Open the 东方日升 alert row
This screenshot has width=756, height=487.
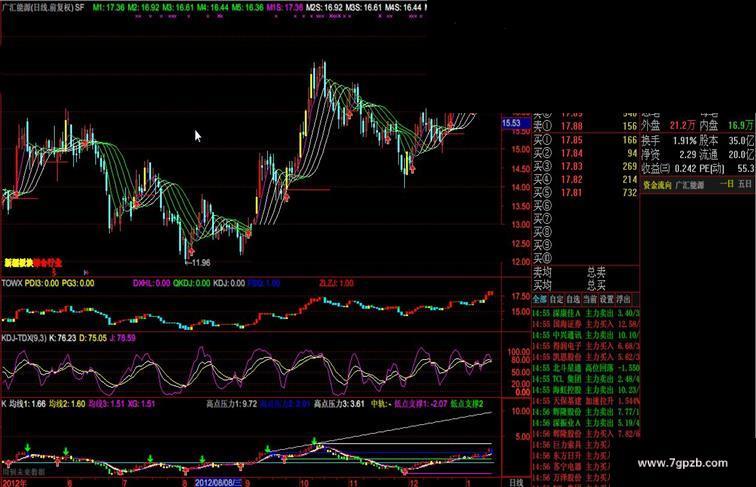pos(572,456)
